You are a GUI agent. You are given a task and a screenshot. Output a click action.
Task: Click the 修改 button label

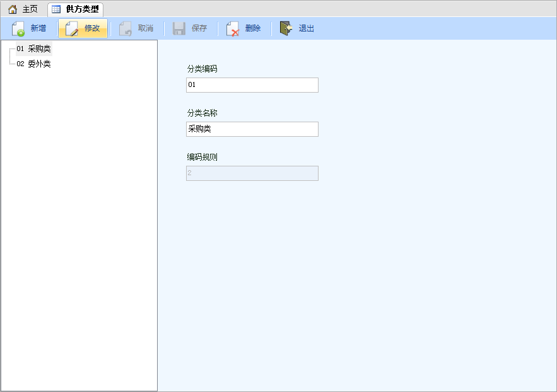(92, 28)
